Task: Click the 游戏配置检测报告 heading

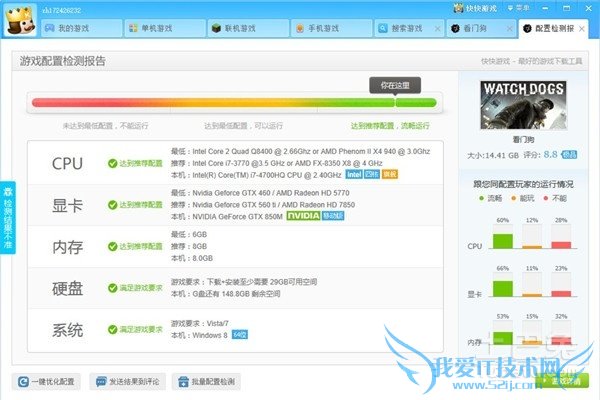Action: (x=63, y=61)
